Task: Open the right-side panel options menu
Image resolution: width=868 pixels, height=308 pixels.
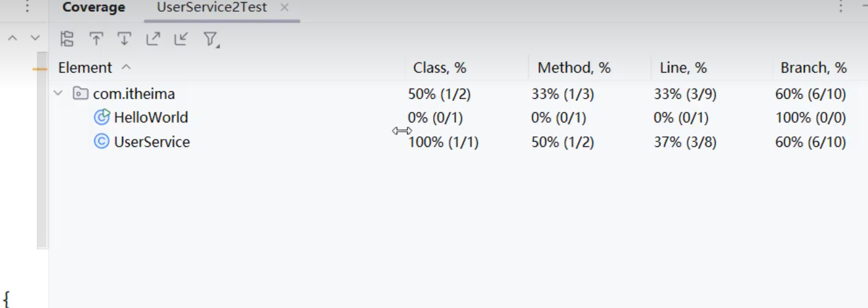Action: click(x=841, y=7)
